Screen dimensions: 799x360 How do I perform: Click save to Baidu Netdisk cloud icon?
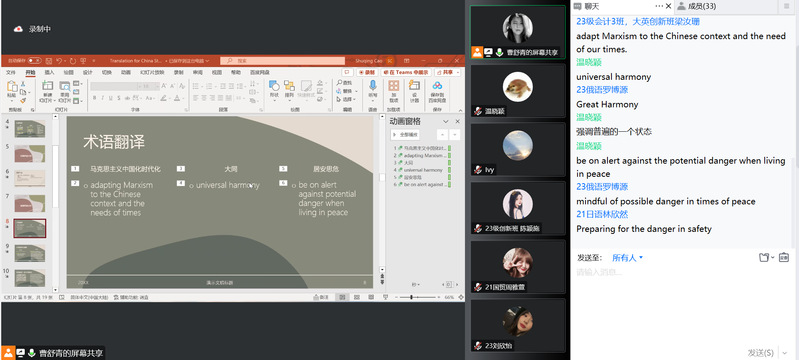point(437,86)
